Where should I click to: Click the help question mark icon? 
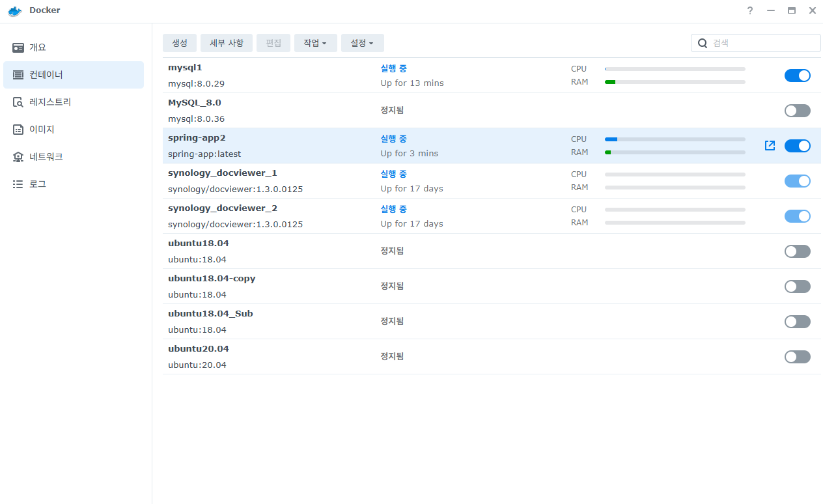750,10
